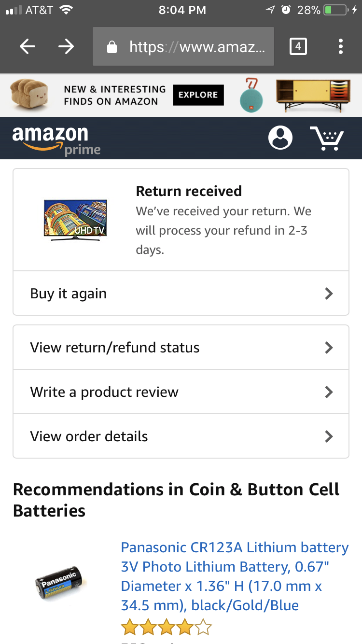
Task: Open the Panasonic CR123A Lithium battery link
Action: (x=235, y=576)
